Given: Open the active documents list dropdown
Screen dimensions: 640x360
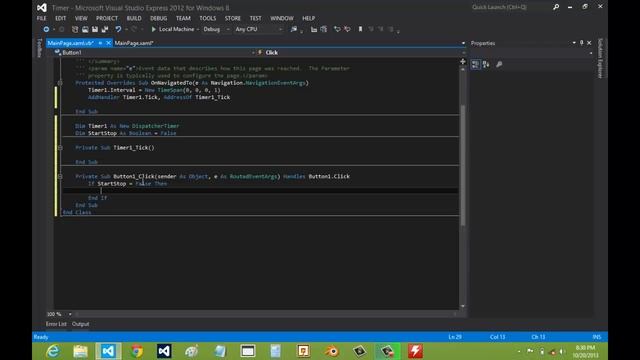Looking at the screenshot, I should 463,43.
